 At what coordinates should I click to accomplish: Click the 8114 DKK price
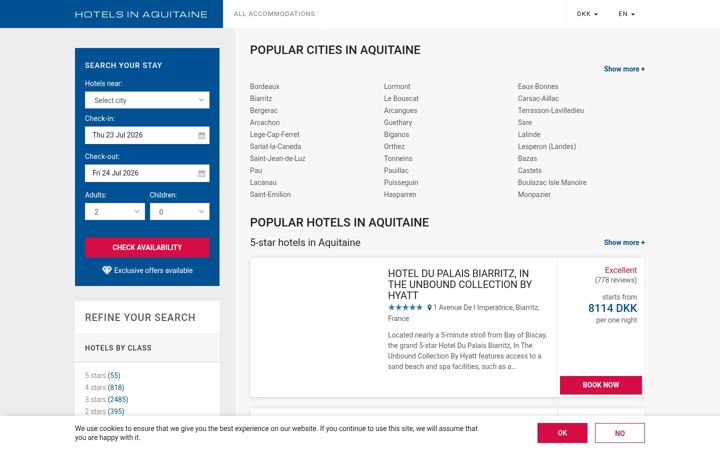click(613, 308)
